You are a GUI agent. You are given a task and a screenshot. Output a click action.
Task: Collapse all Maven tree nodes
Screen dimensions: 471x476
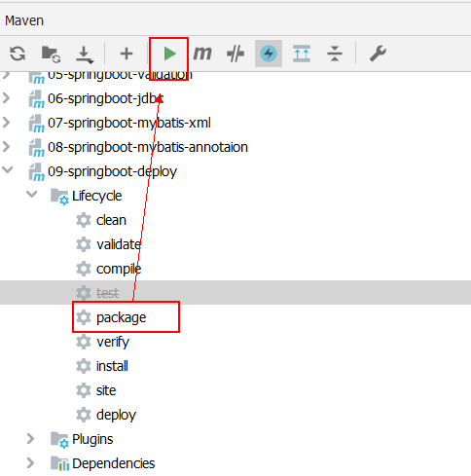[x=335, y=54]
